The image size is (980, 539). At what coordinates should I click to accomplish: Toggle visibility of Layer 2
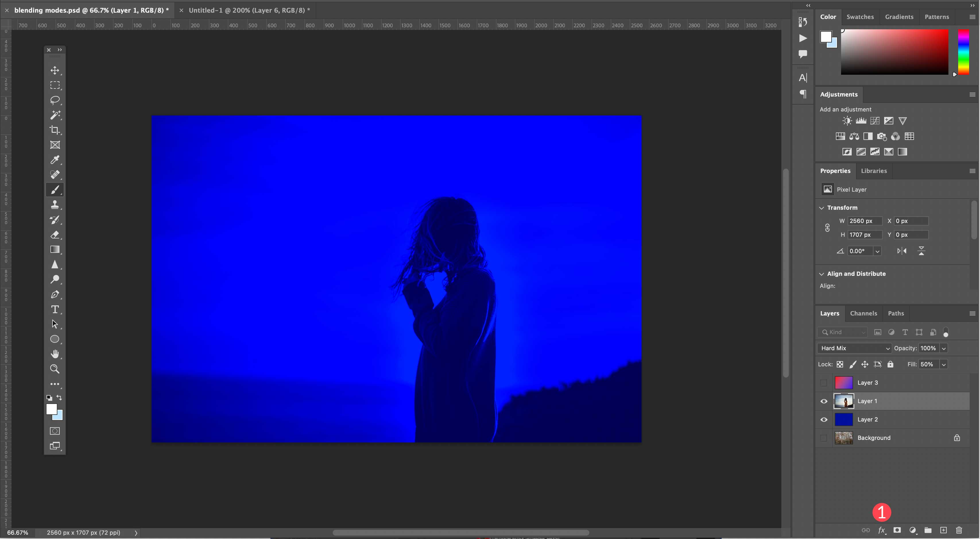point(824,419)
